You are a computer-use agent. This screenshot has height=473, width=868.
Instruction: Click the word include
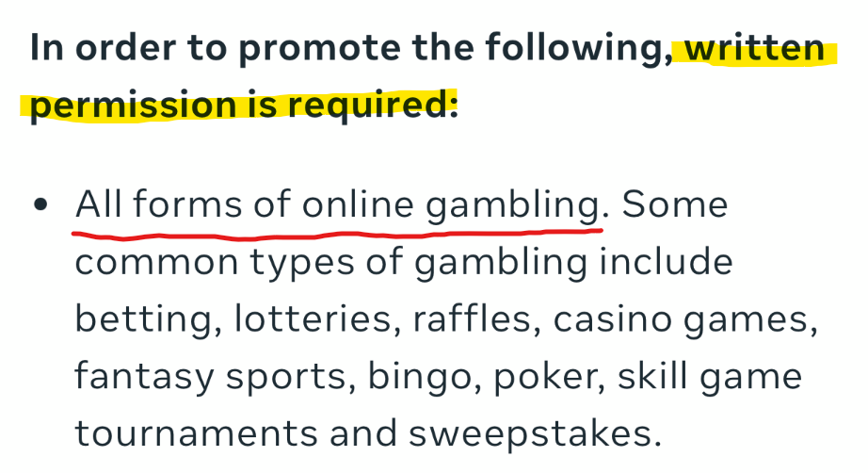[666, 261]
